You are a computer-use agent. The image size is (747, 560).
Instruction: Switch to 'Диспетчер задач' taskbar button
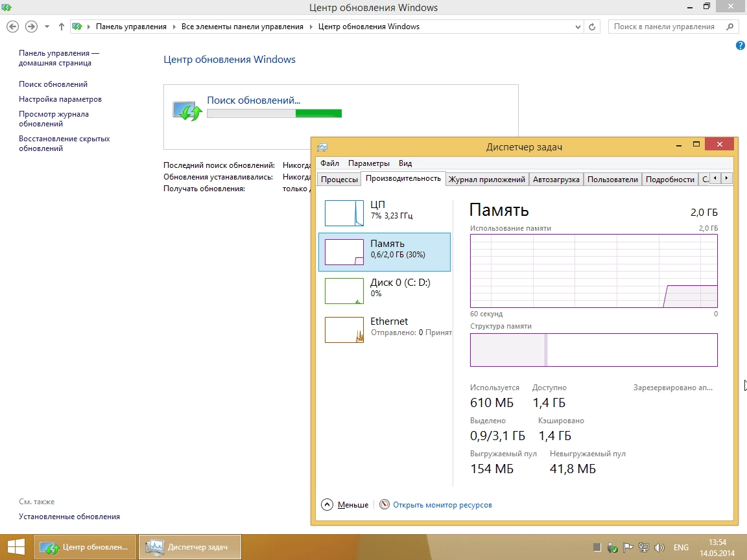coord(189,546)
